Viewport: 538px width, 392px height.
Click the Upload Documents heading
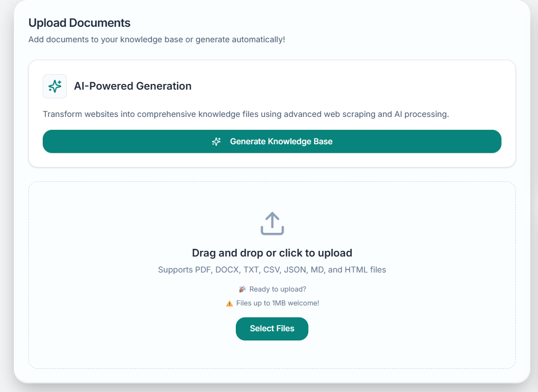pos(79,23)
